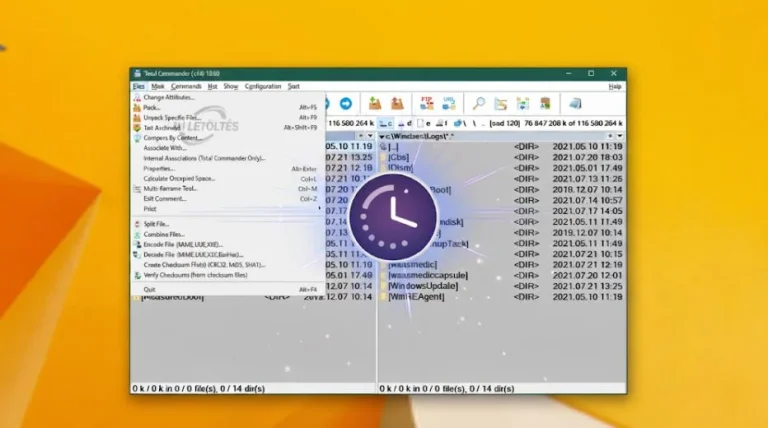Image resolution: width=768 pixels, height=428 pixels.
Task: Choose Encode File (MIME, UUE, XXE)
Action: point(227,244)
